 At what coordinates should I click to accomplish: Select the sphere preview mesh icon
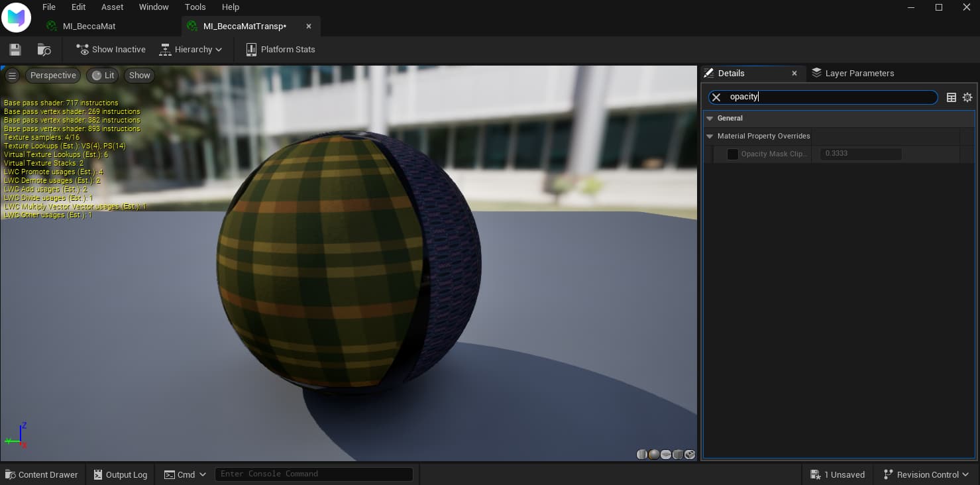tap(654, 455)
